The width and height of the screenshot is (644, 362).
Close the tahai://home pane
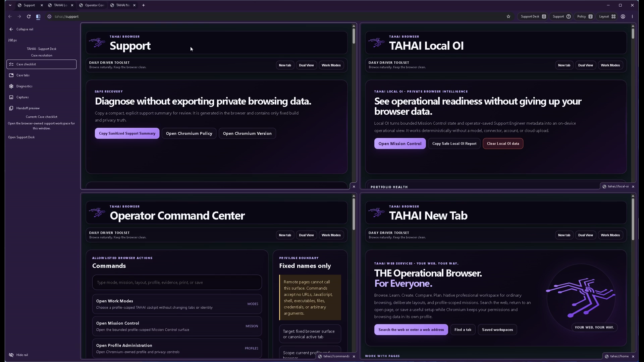633,357
